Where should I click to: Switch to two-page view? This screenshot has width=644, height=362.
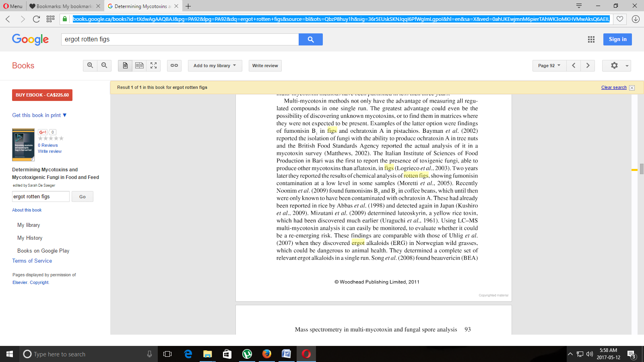tap(139, 66)
